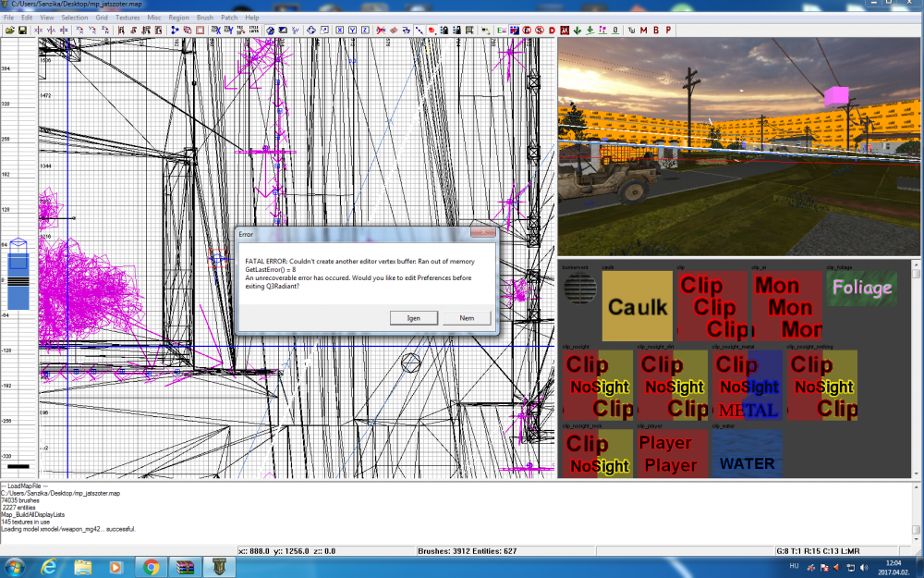The width and height of the screenshot is (924, 578).
Task: Choose the Player clip texture
Action: click(672, 453)
